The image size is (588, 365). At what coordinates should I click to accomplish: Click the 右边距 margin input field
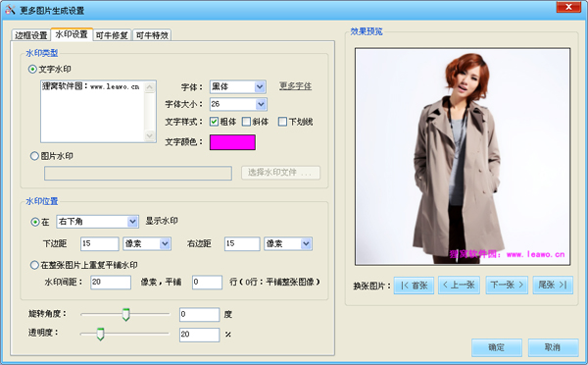(242, 243)
